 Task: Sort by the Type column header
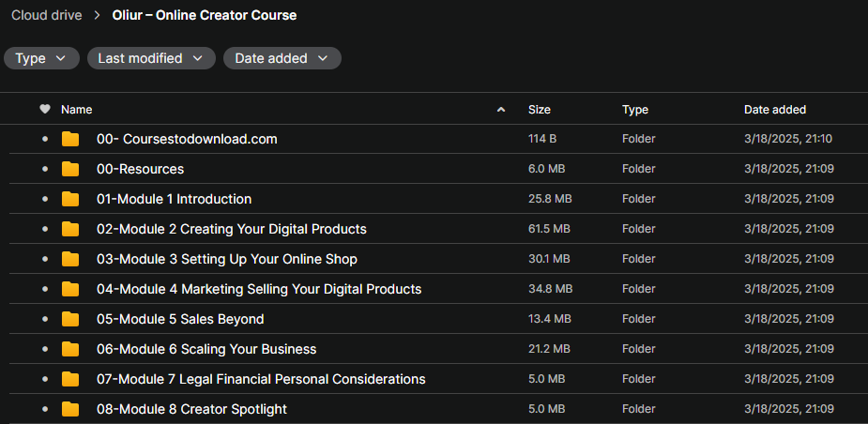click(x=635, y=110)
